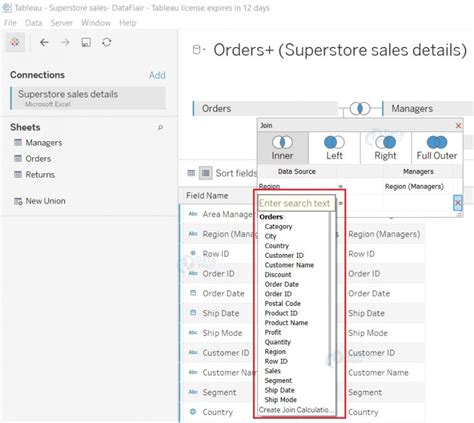Select Customer ID in dropdown list
The image size is (474, 423).
pos(284,256)
